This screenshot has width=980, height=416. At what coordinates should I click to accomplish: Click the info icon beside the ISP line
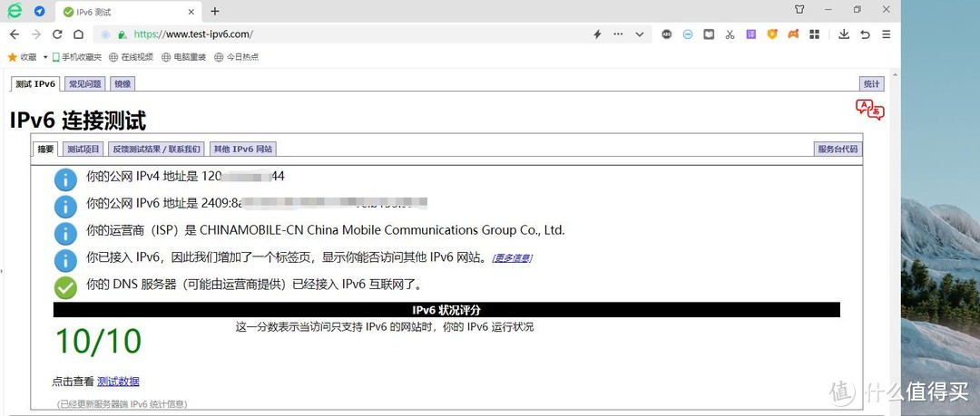[65, 233]
